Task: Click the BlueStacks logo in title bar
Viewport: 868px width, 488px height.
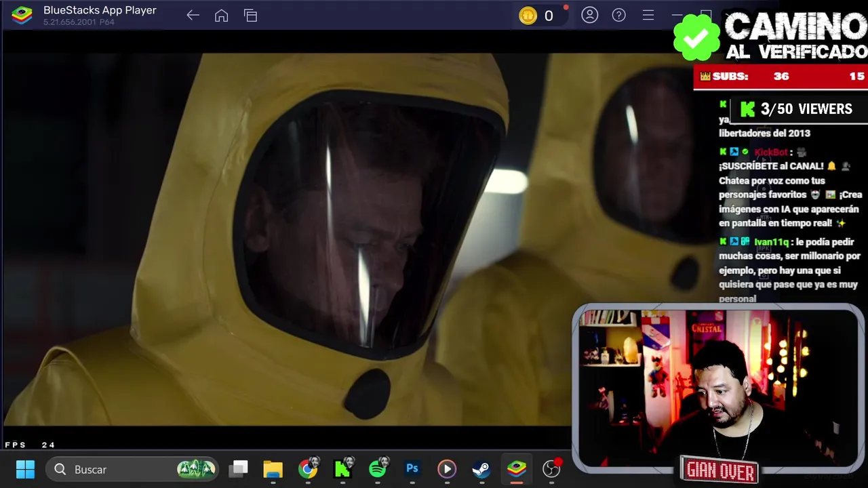Action: point(22,16)
